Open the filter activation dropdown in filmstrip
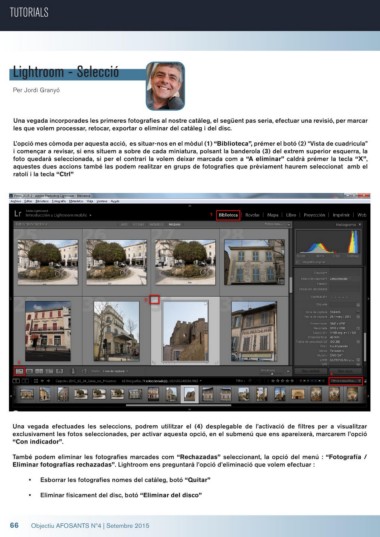The image size is (380, 537). tap(345, 381)
